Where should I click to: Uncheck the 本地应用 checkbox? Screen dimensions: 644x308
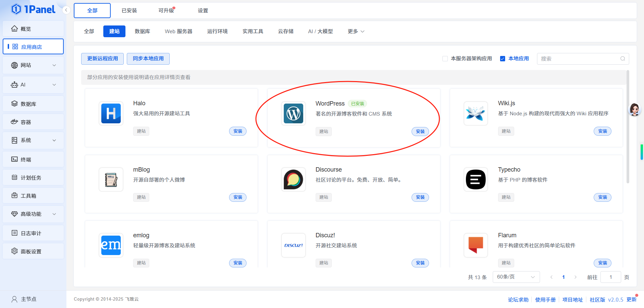502,59
